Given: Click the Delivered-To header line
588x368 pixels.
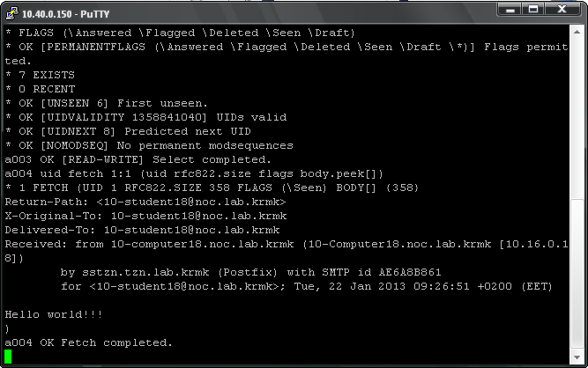Looking at the screenshot, I should [142, 230].
